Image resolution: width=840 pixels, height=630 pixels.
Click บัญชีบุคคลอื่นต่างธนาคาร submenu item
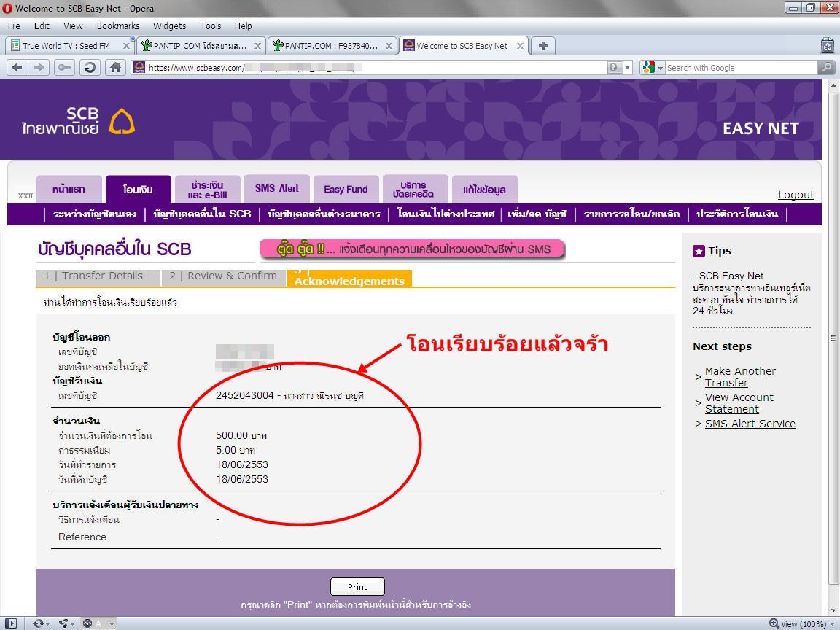pyautogui.click(x=324, y=214)
